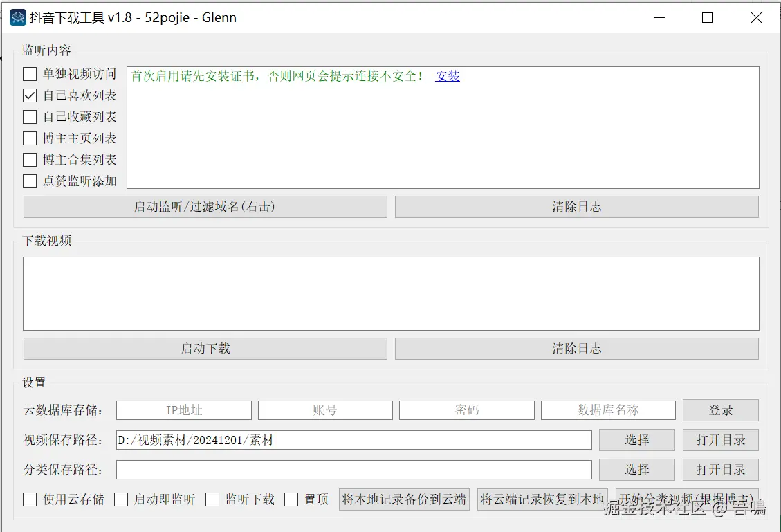The width and height of the screenshot is (781, 532).
Task: Open the video save directory 打开目录
Action: point(721,440)
